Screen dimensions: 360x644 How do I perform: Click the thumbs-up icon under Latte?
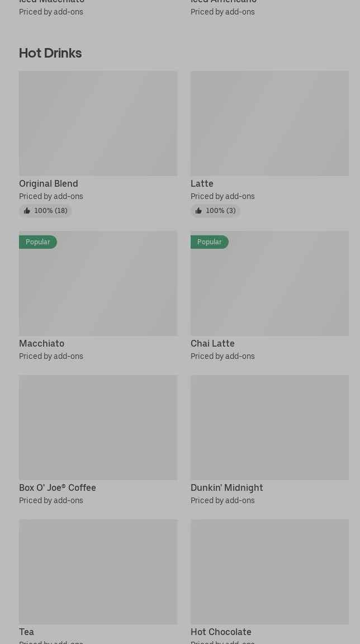198,211
